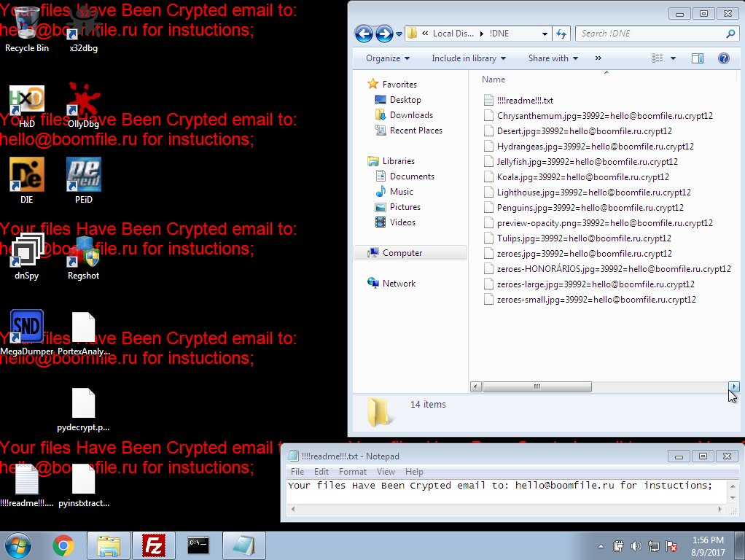The image size is (745, 560).
Task: Open Chrome from the taskbar
Action: [63, 545]
